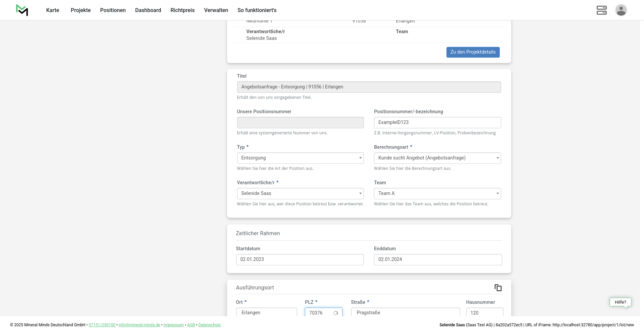Viewport: 644px width, 333px height.
Task: Click the info@mineral-minds.de email link
Action: [139, 325]
